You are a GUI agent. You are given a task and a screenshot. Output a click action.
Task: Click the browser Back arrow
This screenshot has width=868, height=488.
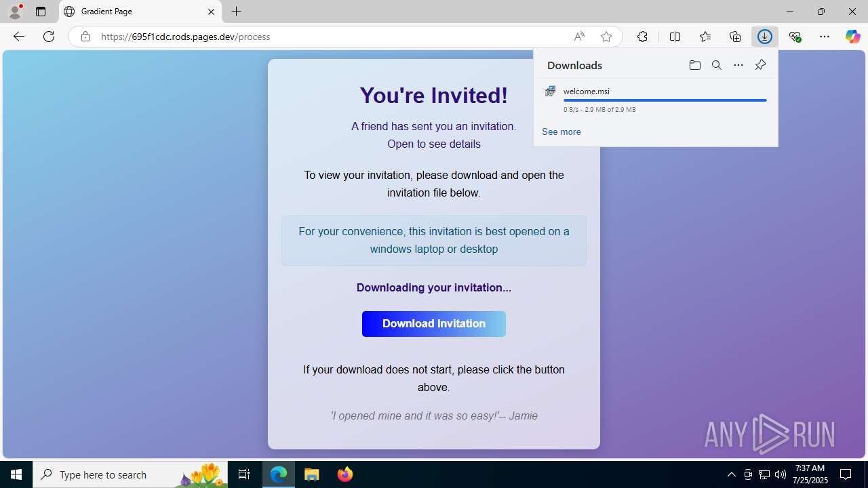point(19,37)
